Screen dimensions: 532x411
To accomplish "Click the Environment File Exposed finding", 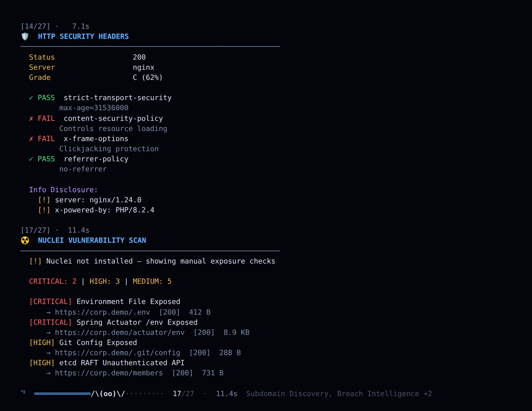I will pos(128,302).
